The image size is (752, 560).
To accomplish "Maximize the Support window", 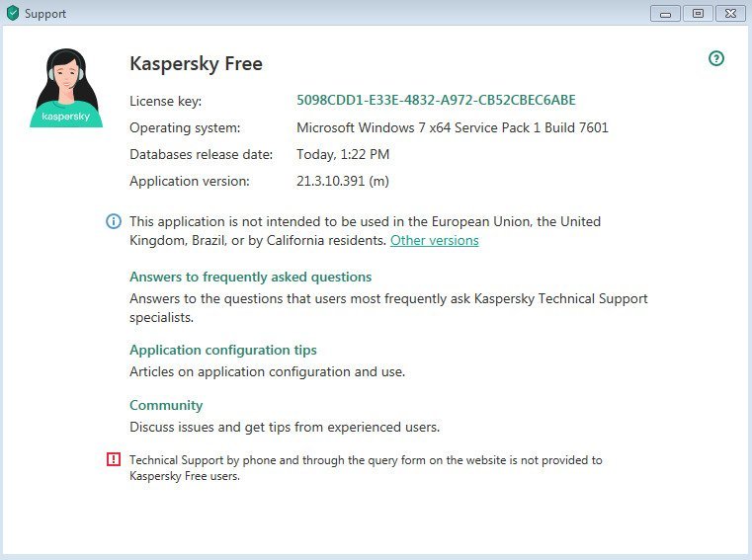I will (698, 13).
